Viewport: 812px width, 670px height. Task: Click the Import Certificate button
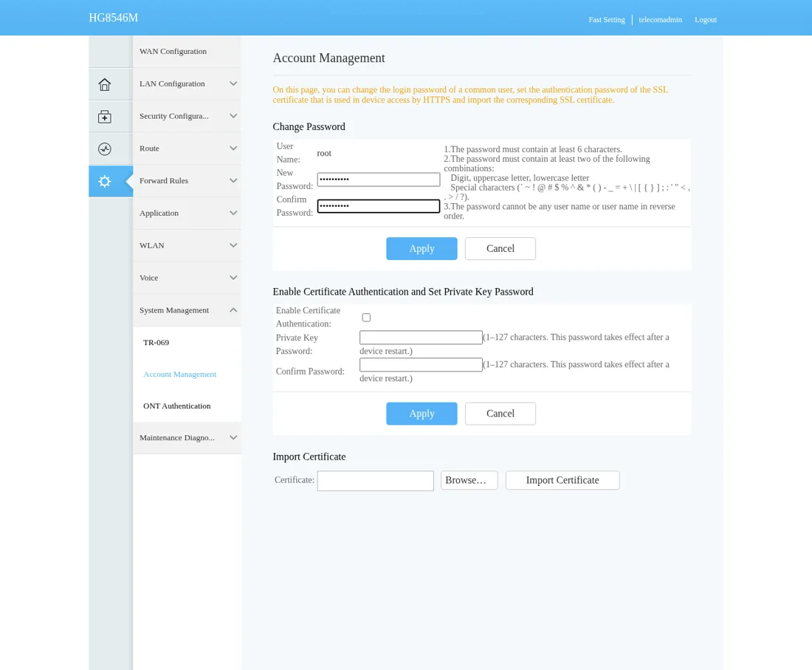point(562,480)
